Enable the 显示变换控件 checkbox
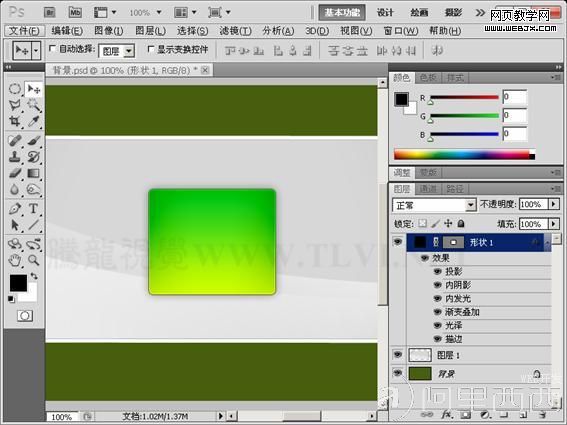 (151, 48)
